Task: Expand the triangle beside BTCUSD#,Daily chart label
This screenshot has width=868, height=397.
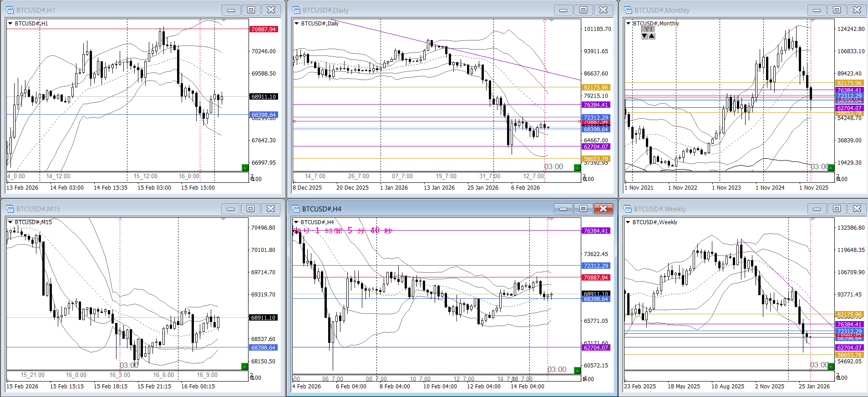Action: (x=297, y=23)
